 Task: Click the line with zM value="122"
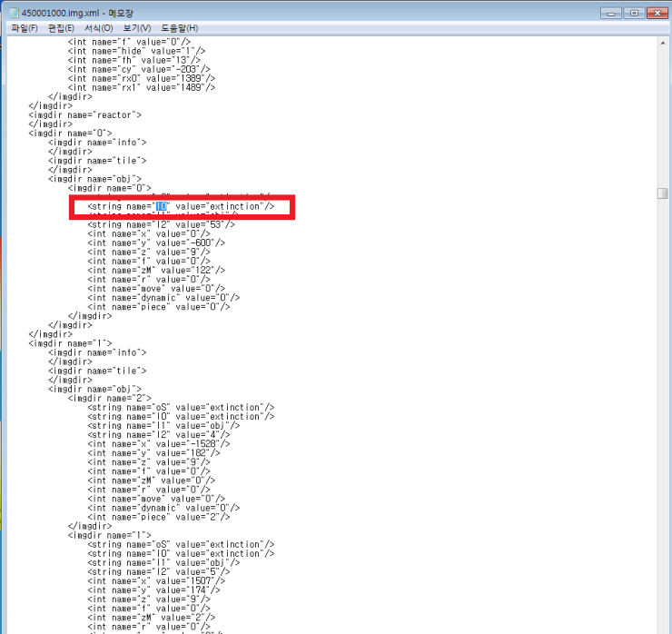click(x=156, y=271)
